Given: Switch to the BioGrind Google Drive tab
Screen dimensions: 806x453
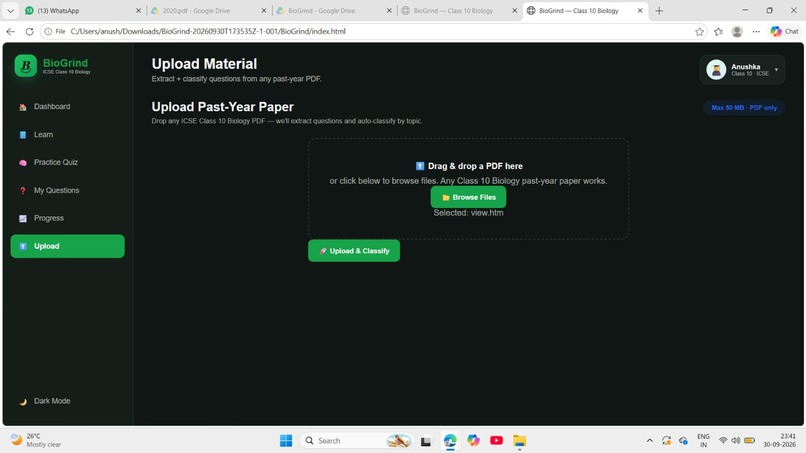Looking at the screenshot, I should click(334, 10).
